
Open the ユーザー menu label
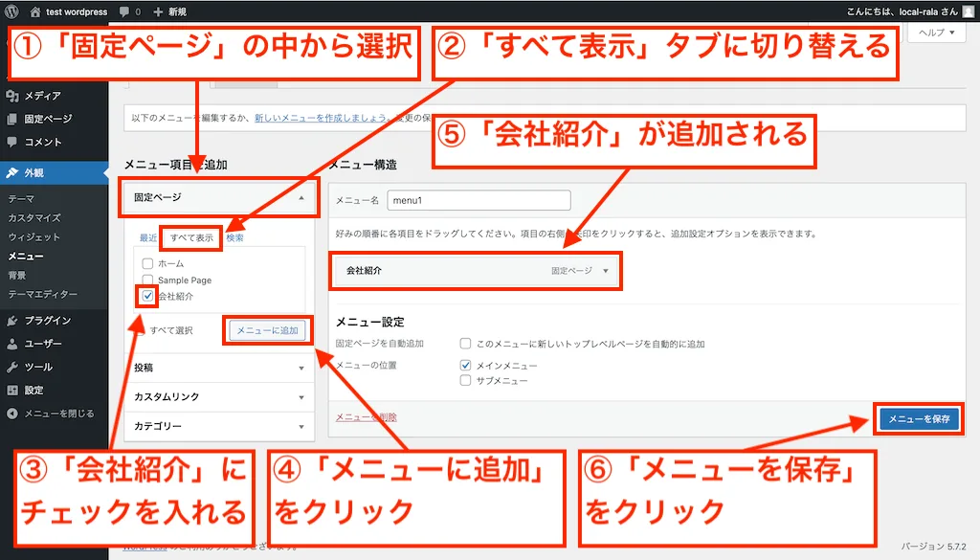tap(43, 344)
